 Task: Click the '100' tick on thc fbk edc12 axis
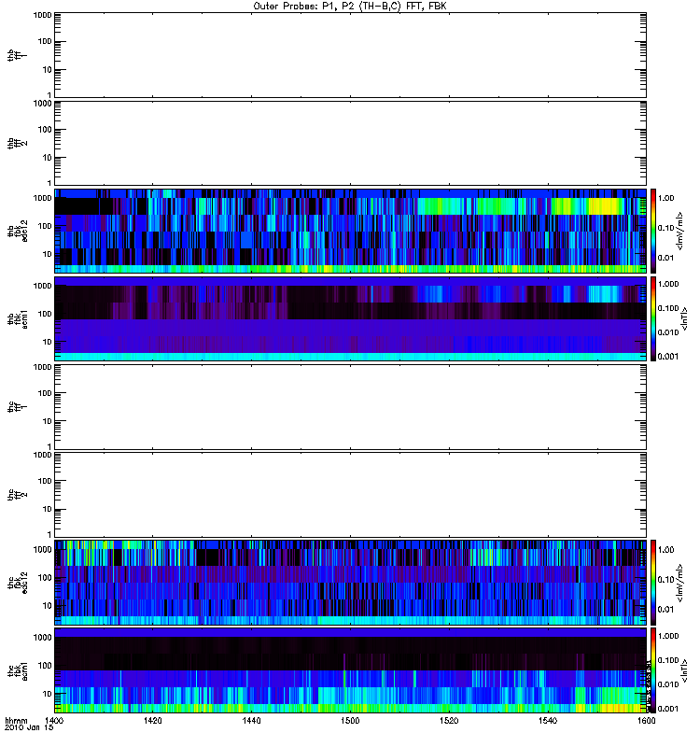(45, 577)
